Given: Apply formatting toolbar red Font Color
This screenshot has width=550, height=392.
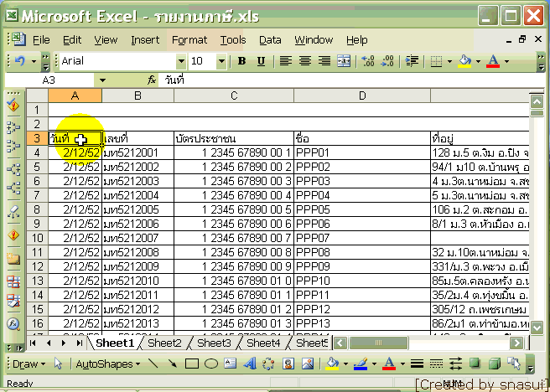Looking at the screenshot, I should pyautogui.click(x=493, y=61).
